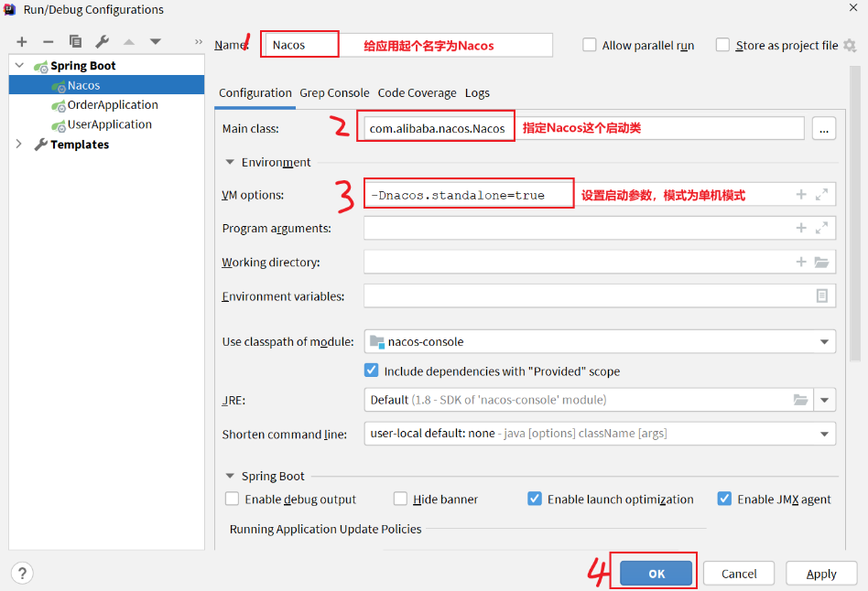
Task: Select Nacos configuration in tree
Action: pyautogui.click(x=107, y=85)
